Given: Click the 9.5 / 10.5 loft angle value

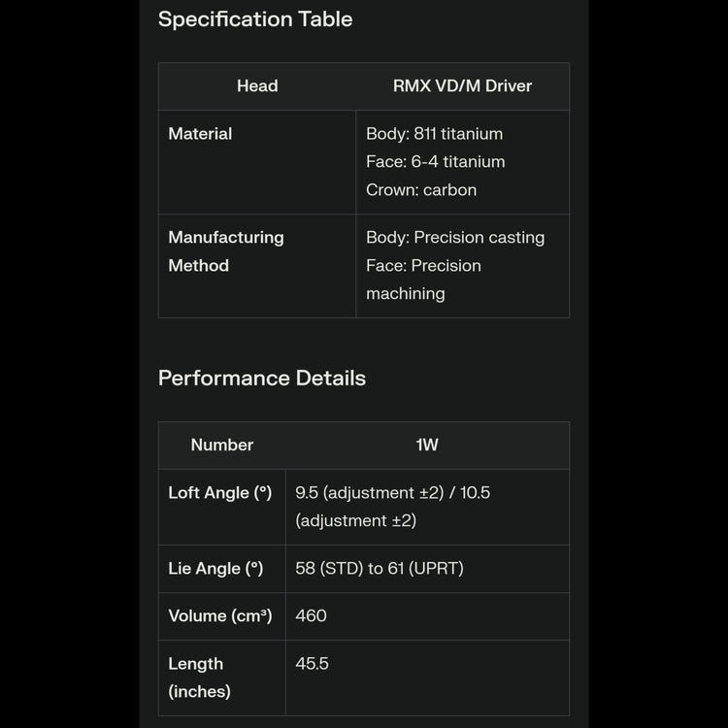Looking at the screenshot, I should click(392, 507).
